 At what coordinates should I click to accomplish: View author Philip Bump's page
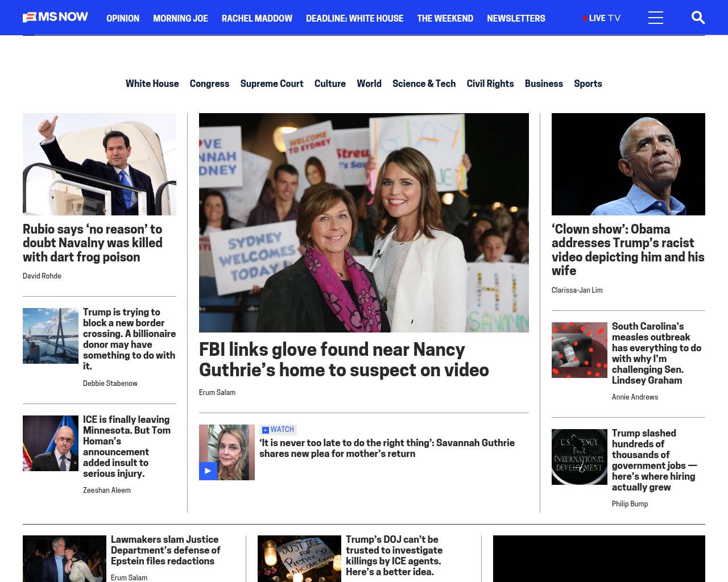point(630,504)
